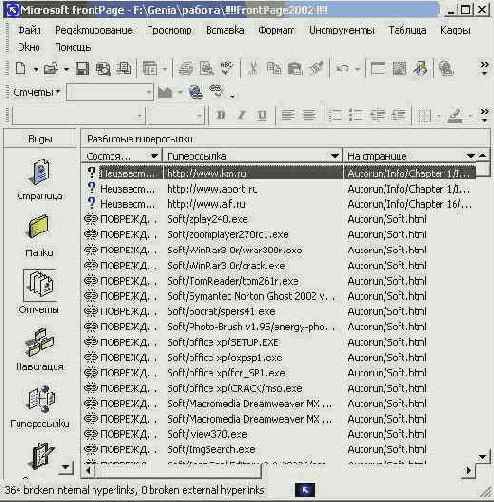The width and height of the screenshot is (494, 502).
Task: Click the New page icon
Action: (x=21, y=69)
